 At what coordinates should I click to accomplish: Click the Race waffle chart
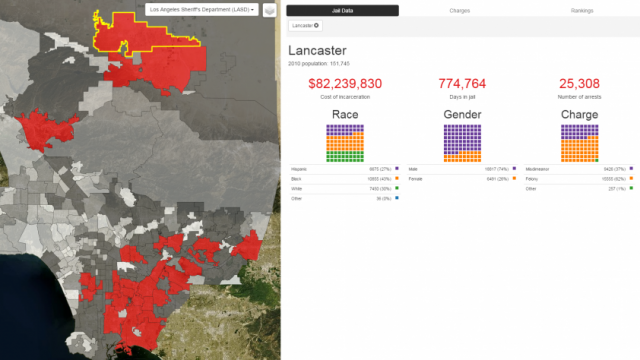[345, 143]
